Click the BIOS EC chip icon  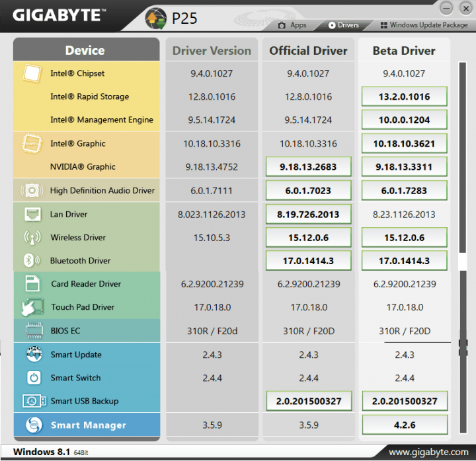[34, 330]
